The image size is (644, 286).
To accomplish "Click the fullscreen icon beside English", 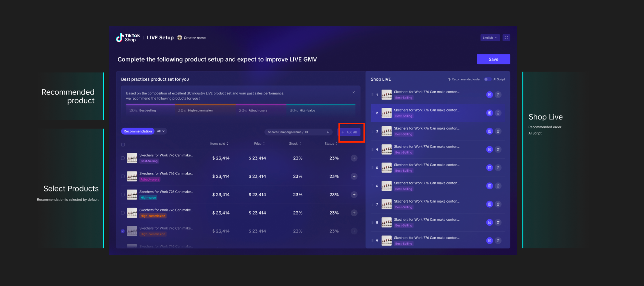I will pos(506,38).
